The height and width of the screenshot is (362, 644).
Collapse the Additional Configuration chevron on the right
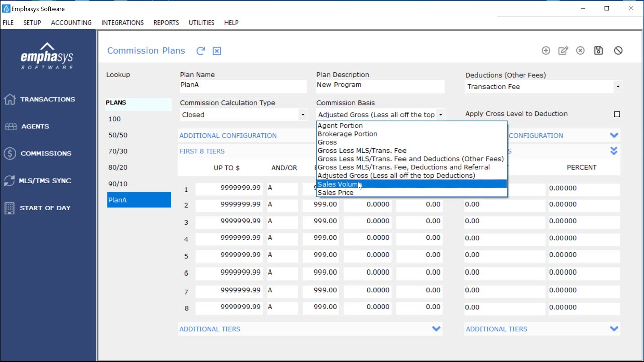pos(614,135)
